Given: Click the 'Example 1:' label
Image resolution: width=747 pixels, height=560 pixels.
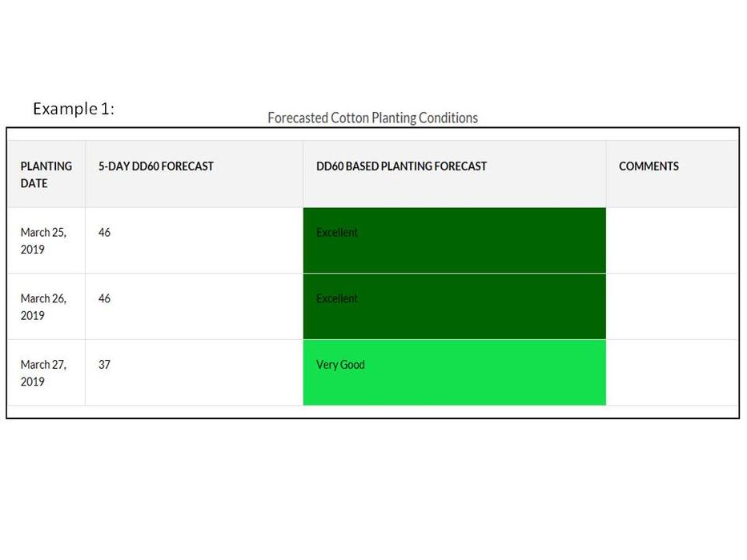Looking at the screenshot, I should coord(74,109).
